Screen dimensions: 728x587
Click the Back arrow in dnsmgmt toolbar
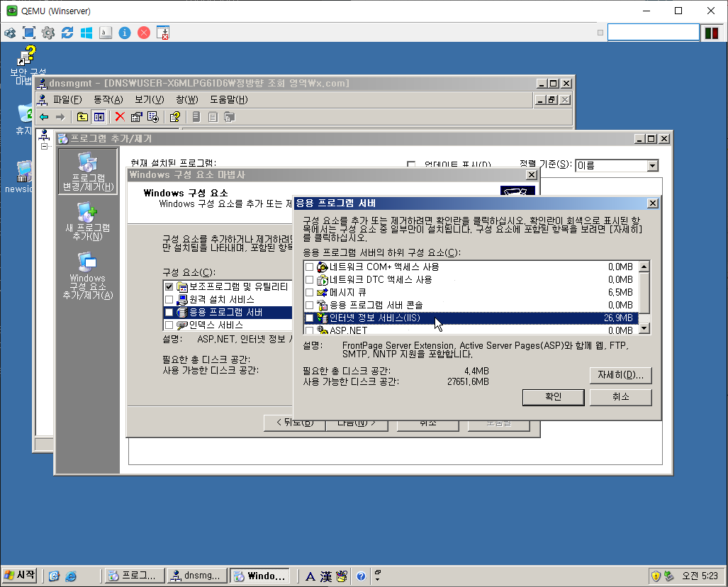(44, 117)
